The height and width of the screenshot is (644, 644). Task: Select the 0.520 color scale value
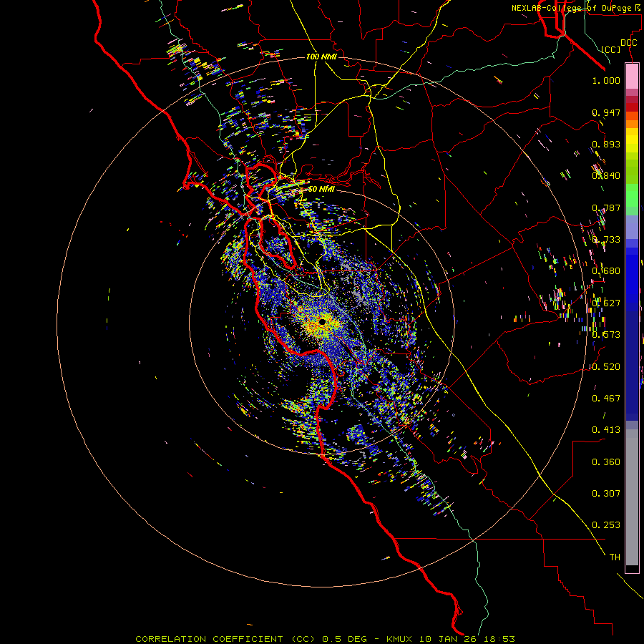(606, 366)
